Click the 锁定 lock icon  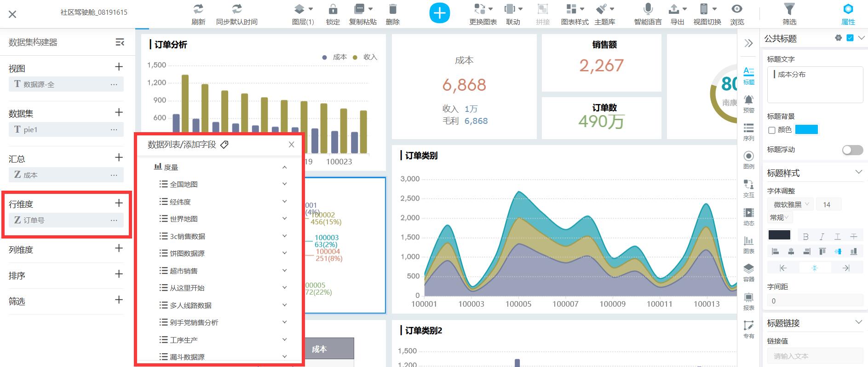coord(333,9)
